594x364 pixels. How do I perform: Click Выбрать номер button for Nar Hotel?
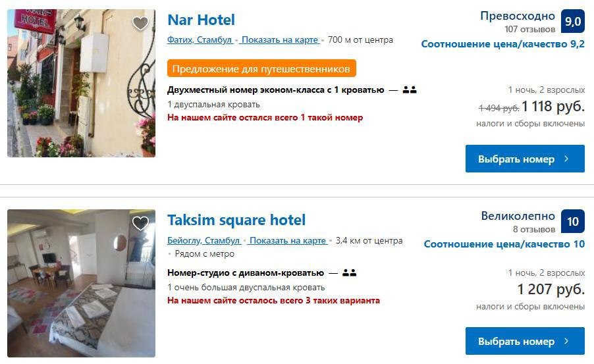pyautogui.click(x=525, y=159)
